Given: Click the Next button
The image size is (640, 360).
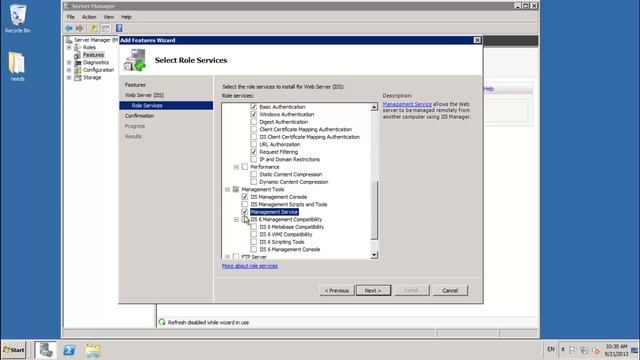Looking at the screenshot, I should 373,290.
